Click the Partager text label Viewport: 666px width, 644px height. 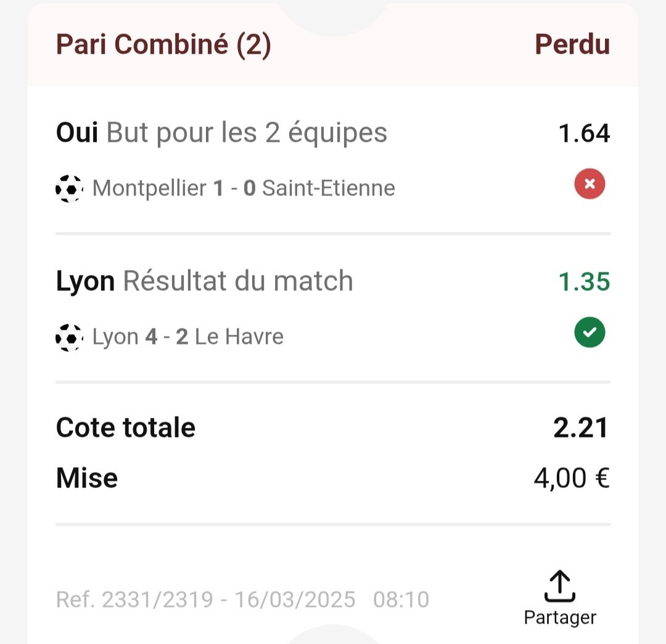click(x=560, y=618)
